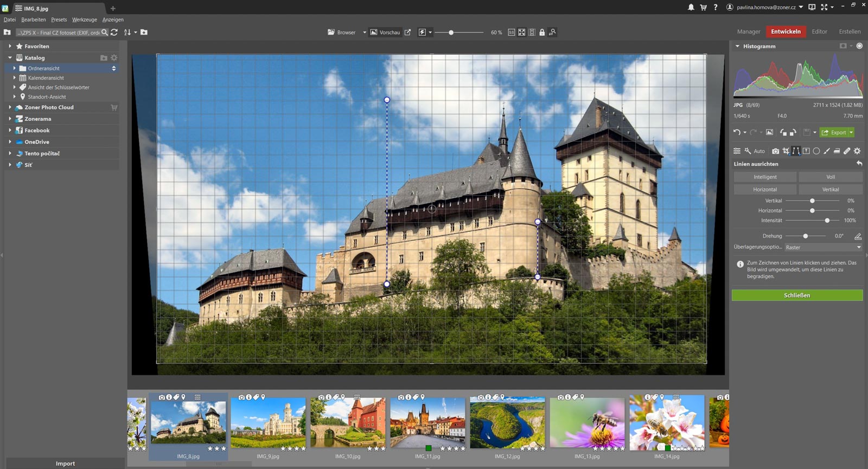
Task: Adjust the Intensität slider handle
Action: coord(827,221)
